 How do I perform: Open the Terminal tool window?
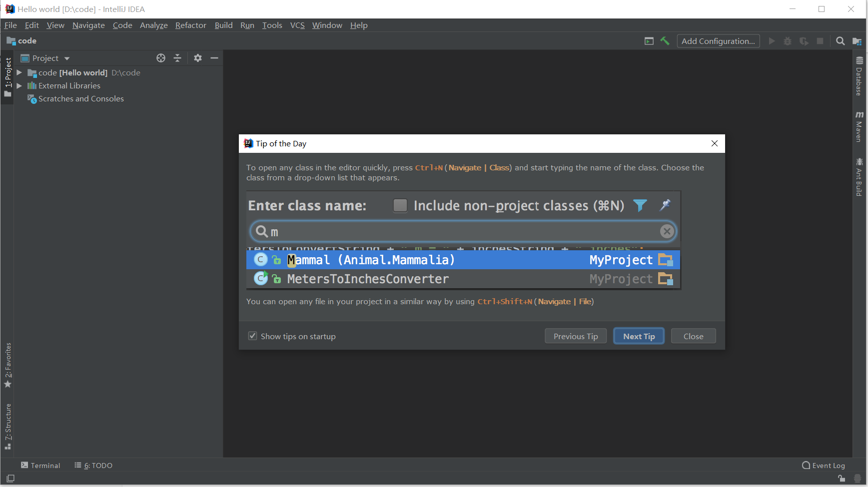pyautogui.click(x=40, y=466)
